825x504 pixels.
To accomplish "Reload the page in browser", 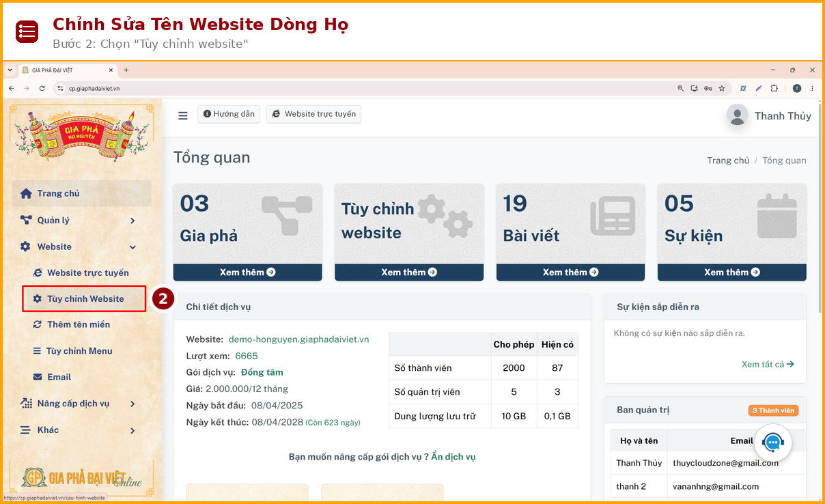I will [42, 88].
